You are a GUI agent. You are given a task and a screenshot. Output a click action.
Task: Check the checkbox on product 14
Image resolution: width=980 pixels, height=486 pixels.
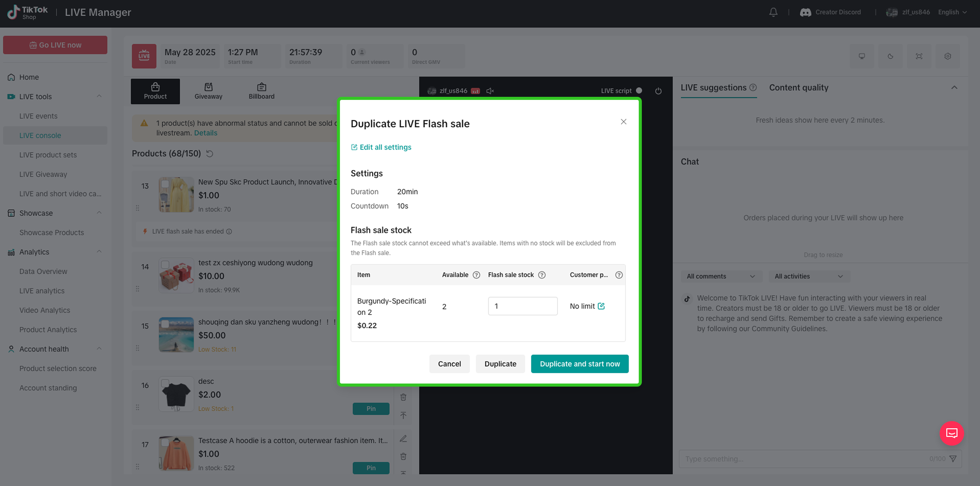165,265
